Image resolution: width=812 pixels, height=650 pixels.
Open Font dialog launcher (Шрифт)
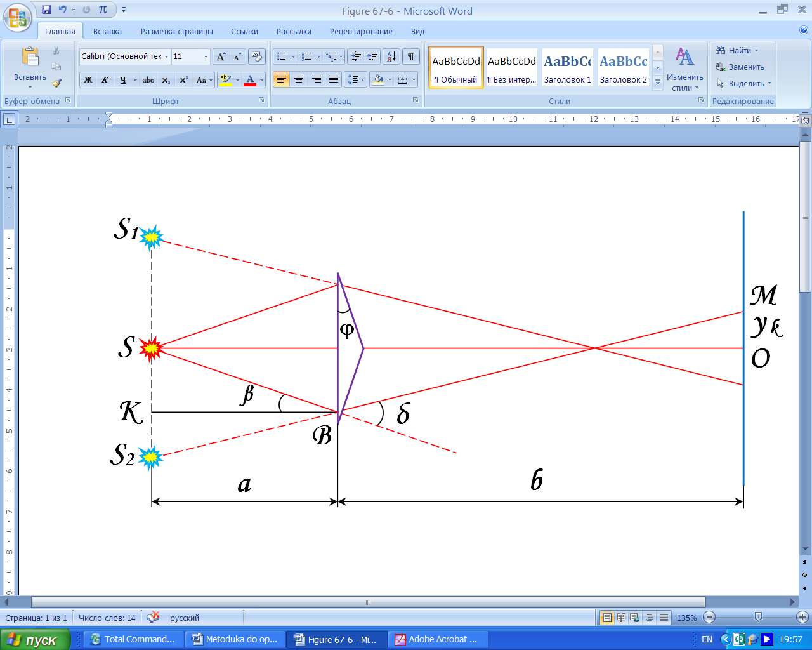(x=261, y=100)
